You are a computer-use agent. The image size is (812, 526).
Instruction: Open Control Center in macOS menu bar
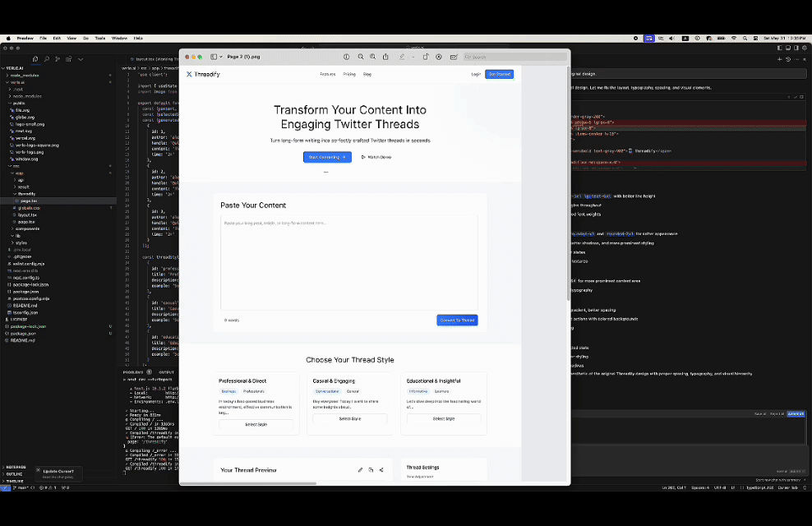coord(755,39)
